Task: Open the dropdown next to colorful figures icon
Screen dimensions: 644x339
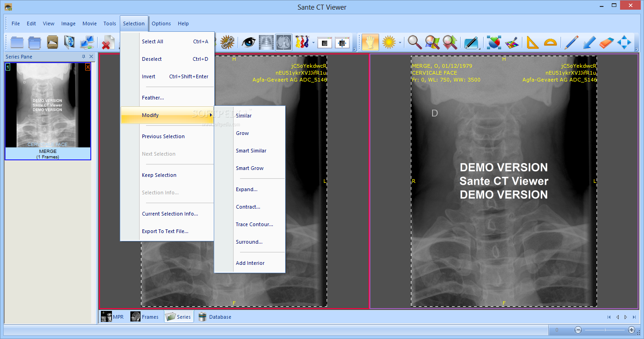Action: coord(313,43)
